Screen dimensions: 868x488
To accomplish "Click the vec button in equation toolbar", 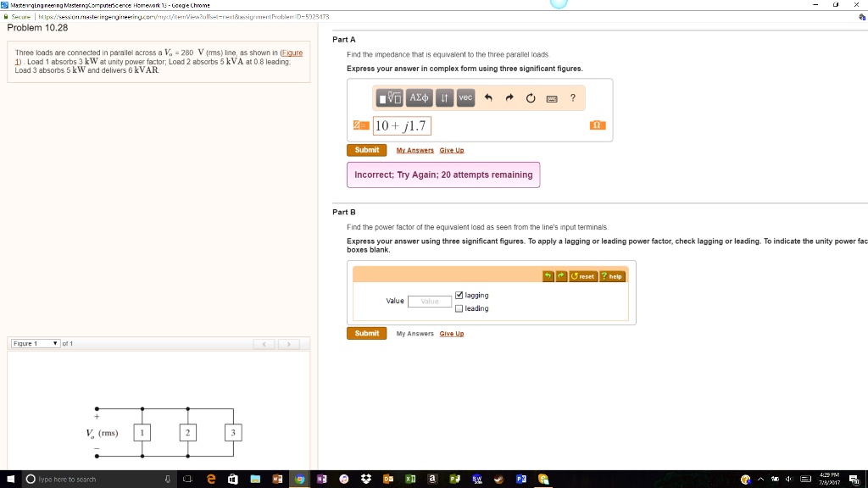I will click(465, 98).
